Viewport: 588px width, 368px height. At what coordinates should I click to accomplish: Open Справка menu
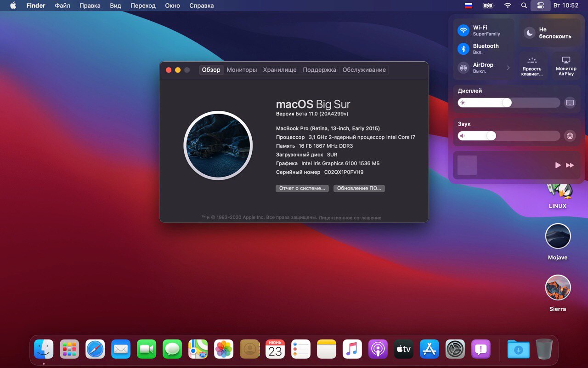(201, 6)
